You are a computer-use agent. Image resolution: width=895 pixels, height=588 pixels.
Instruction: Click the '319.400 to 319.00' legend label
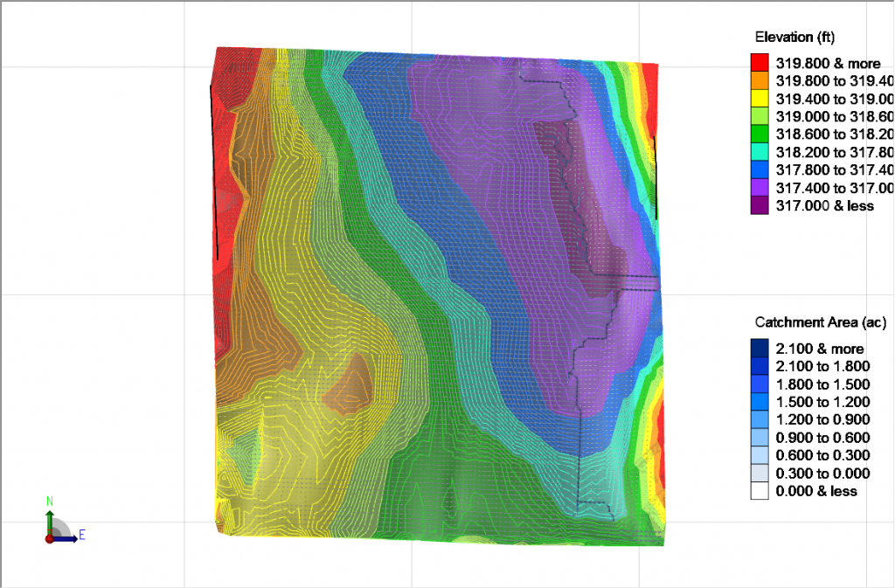[835, 99]
